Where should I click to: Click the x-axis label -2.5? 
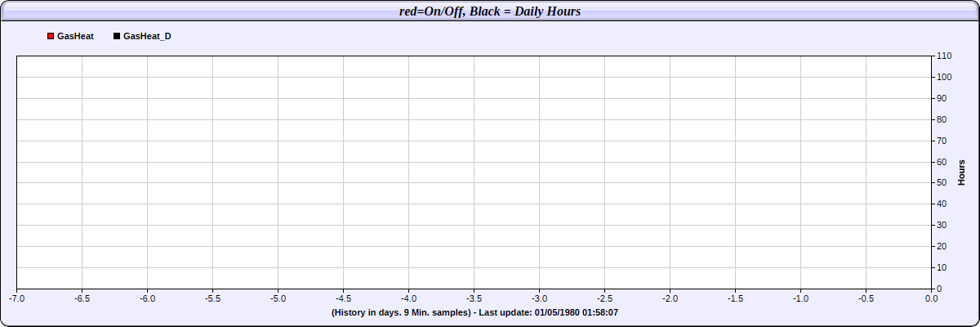[604, 298]
